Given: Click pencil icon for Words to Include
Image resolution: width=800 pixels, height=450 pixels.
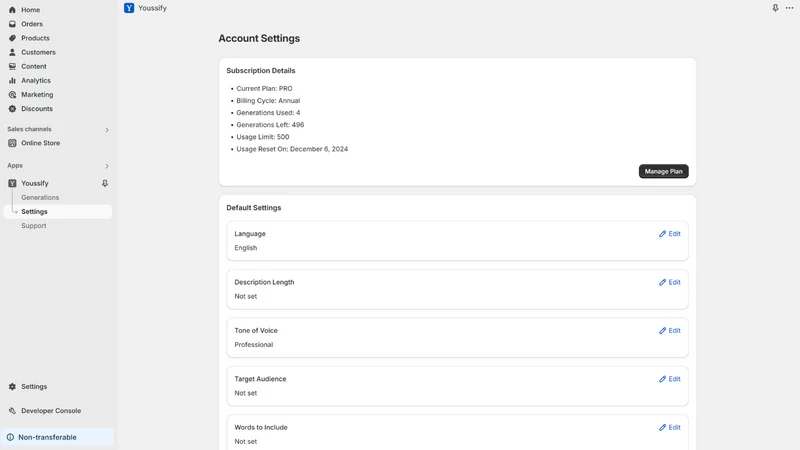Looking at the screenshot, I should [662, 428].
